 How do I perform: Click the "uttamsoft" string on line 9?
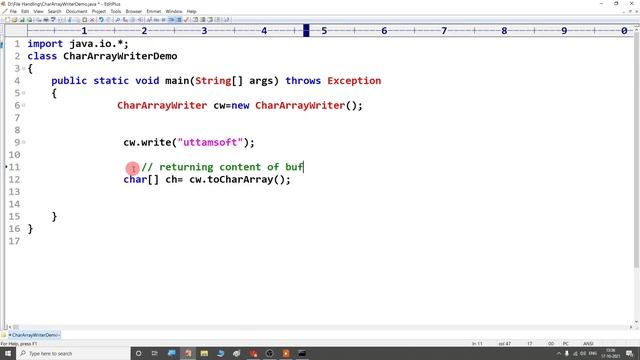[x=210, y=142]
